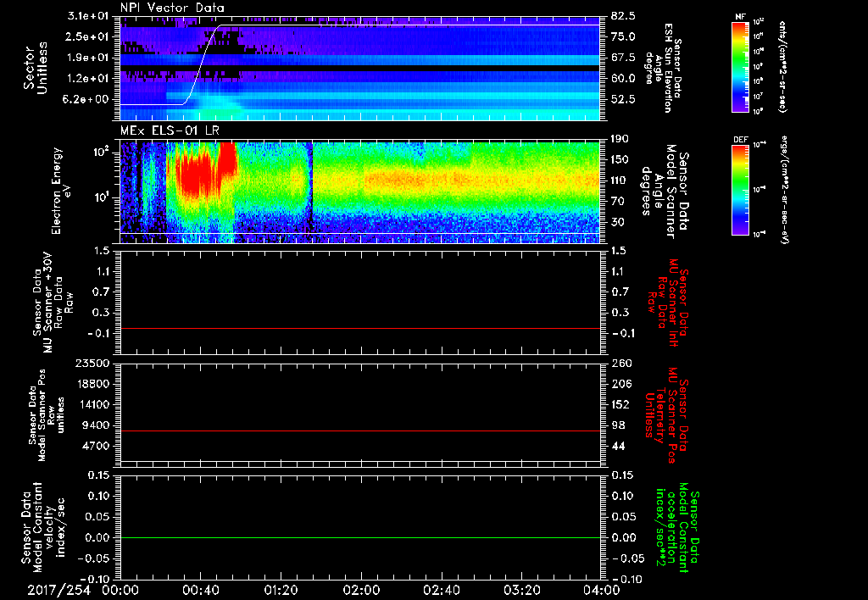
Task: Click the red line in the MU Scanner +30V plot
Action: [x=360, y=328]
